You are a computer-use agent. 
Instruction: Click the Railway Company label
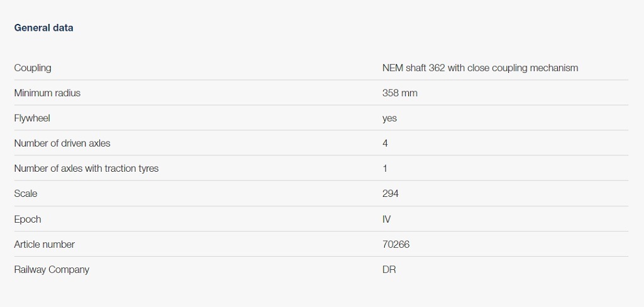[x=52, y=269]
